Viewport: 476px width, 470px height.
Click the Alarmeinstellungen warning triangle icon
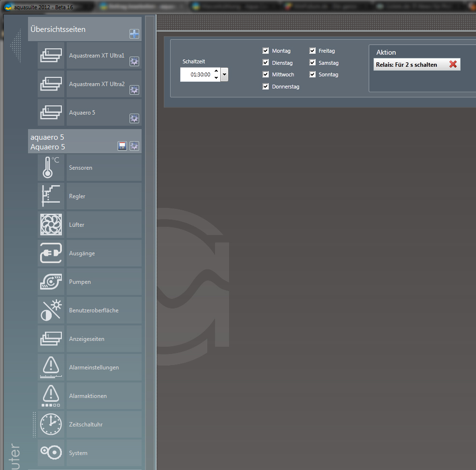click(51, 367)
